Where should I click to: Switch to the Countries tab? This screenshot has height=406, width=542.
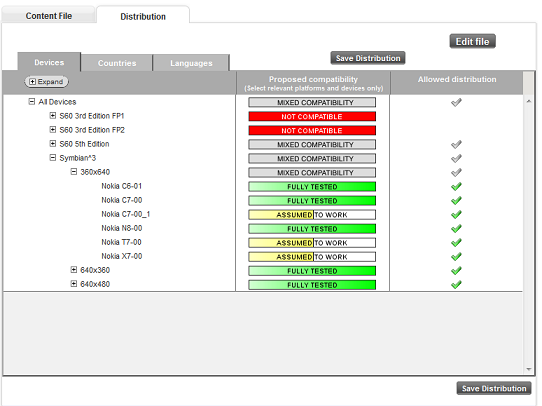coord(117,63)
